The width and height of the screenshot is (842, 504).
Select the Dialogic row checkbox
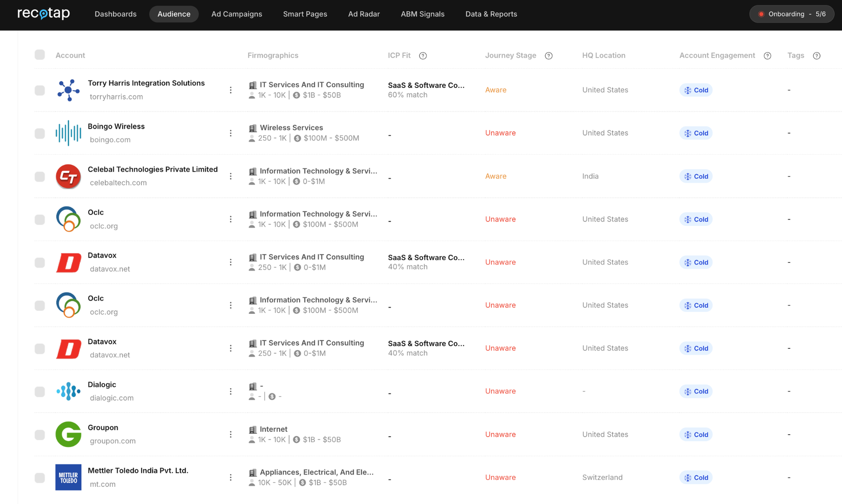click(x=40, y=391)
